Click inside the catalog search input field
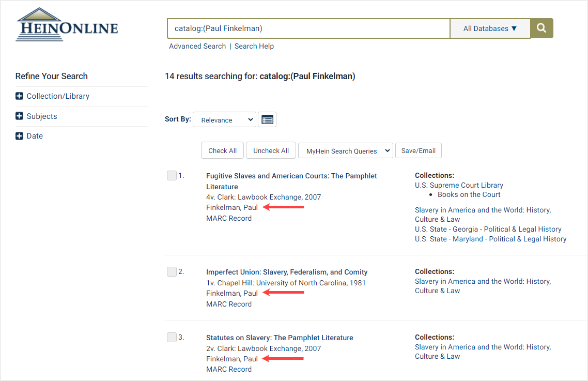Screen dimensions: 588x381 (308, 28)
